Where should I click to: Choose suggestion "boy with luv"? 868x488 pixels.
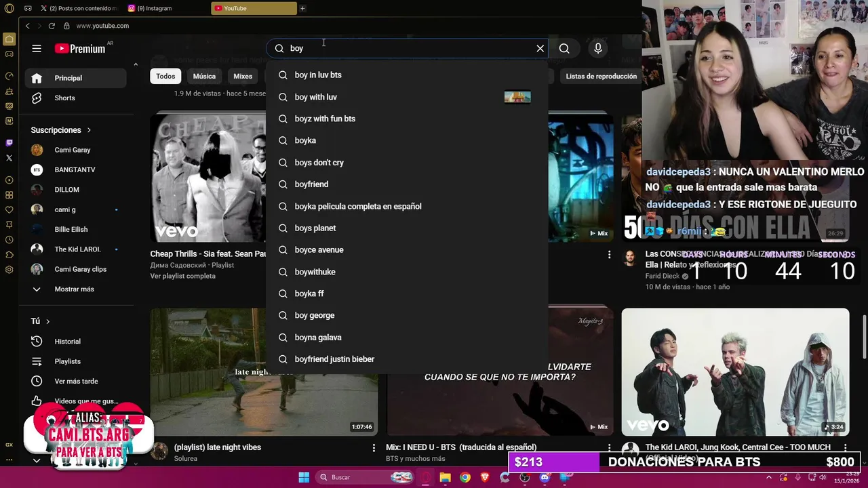407,97
